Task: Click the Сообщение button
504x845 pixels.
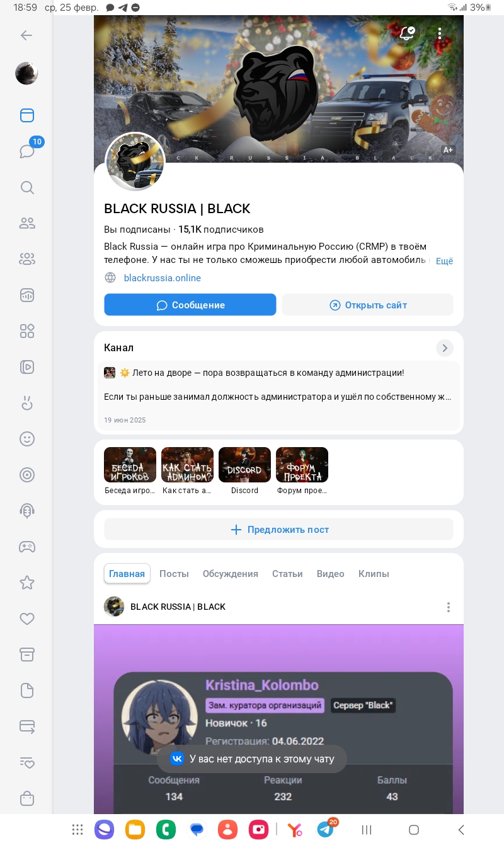Action: coord(190,305)
